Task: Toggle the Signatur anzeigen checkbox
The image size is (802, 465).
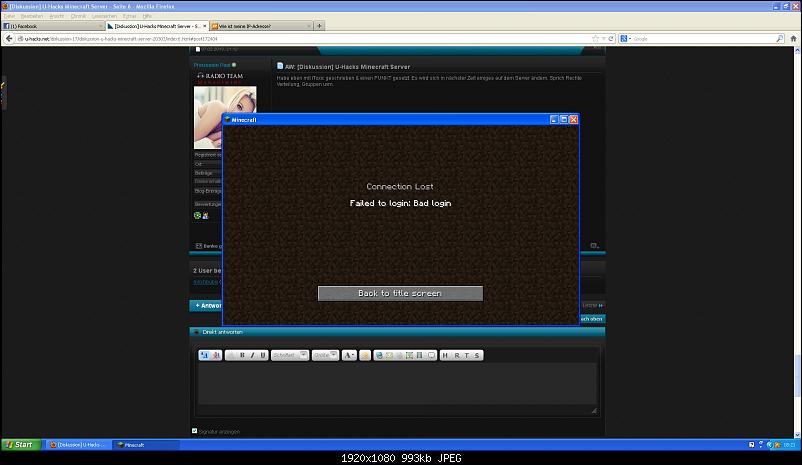Action: click(194, 431)
